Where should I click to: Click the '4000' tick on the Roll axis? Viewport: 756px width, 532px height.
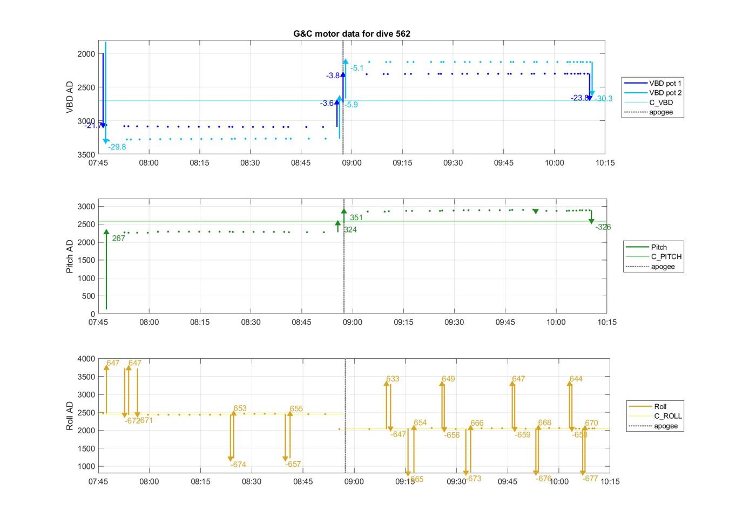(86, 359)
